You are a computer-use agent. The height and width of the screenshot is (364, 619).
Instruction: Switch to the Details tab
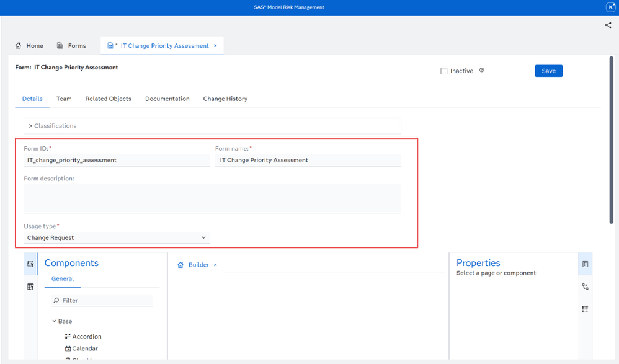click(x=32, y=99)
